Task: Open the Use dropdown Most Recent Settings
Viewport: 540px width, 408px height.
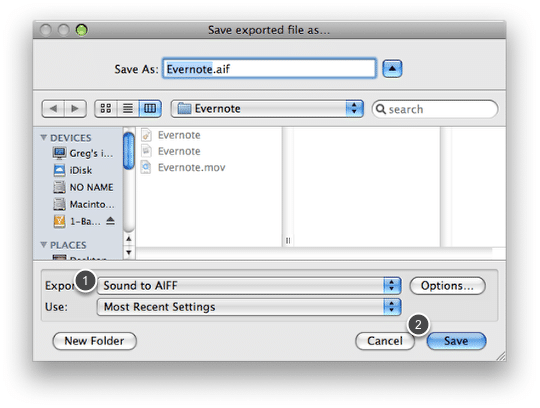Action: click(249, 307)
